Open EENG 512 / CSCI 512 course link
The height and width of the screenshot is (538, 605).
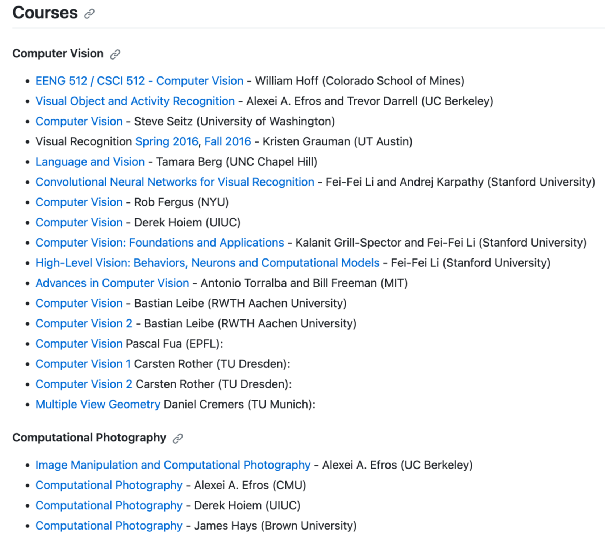[139, 81]
